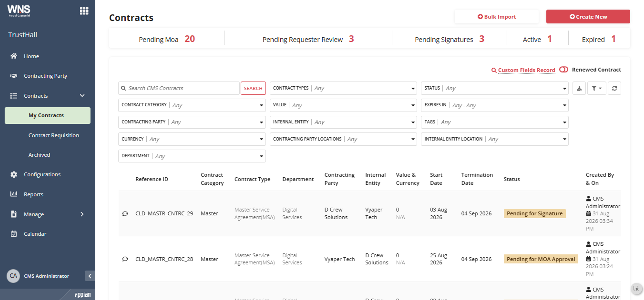Select My Contracts menu item

[47, 115]
